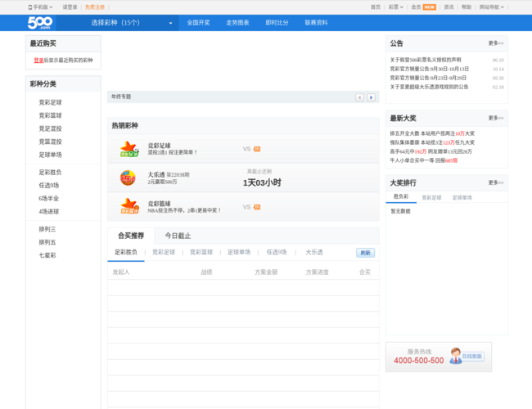The height and width of the screenshot is (409, 532).
Task: Open the 大乐透 ball icon in 热销彩种
Action: point(128,178)
